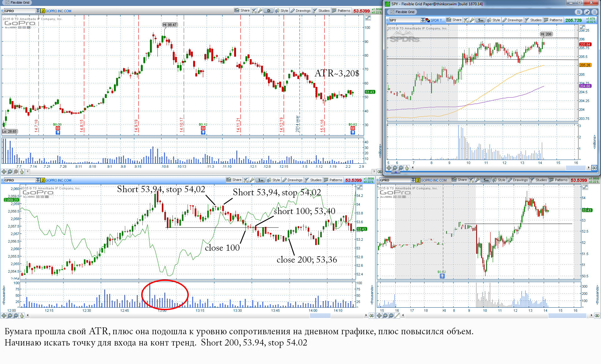Expand symbol dropdown in 1m GPRO chart
This screenshot has height=364, width=601.
(x=38, y=180)
